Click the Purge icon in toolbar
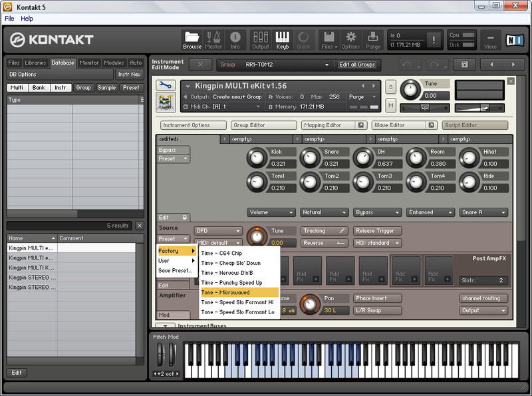The height and width of the screenshot is (396, 532). (373, 39)
